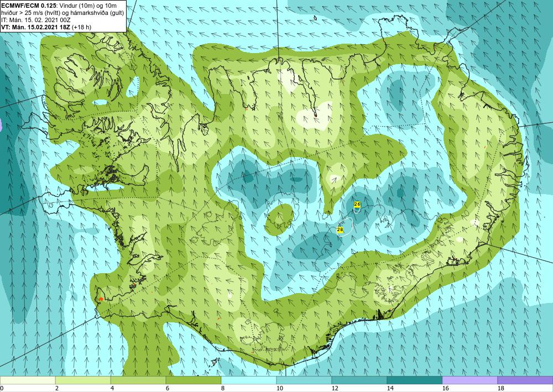Click the legend scale value 4

pos(112,388)
